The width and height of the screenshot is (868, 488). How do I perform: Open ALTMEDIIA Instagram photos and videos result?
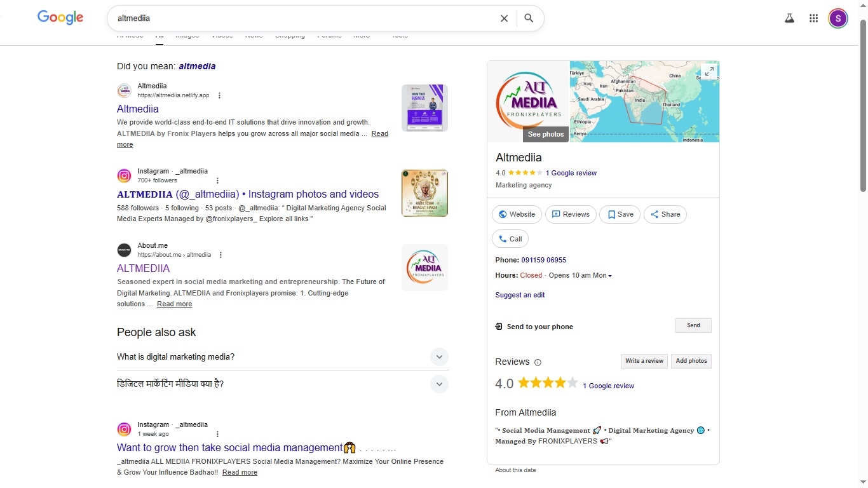[248, 194]
